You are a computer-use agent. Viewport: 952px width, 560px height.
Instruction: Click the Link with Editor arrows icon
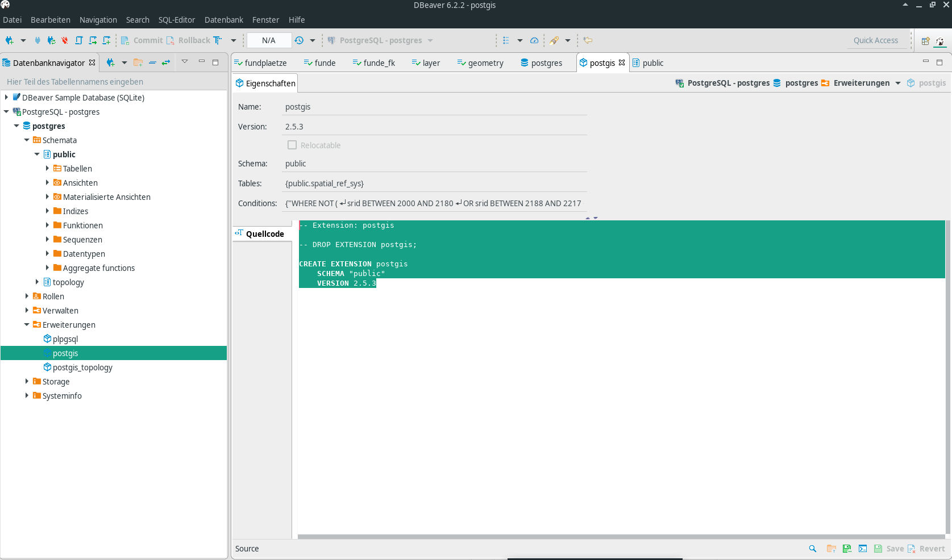tap(166, 62)
